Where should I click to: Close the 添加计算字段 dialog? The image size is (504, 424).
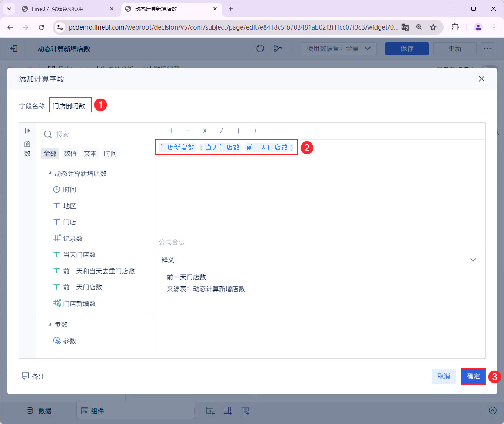pos(481,79)
